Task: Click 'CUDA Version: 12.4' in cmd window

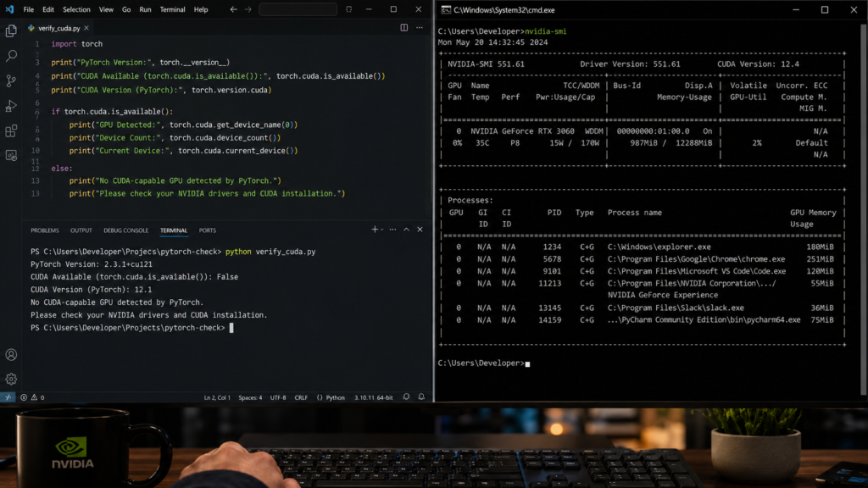Action: [759, 64]
